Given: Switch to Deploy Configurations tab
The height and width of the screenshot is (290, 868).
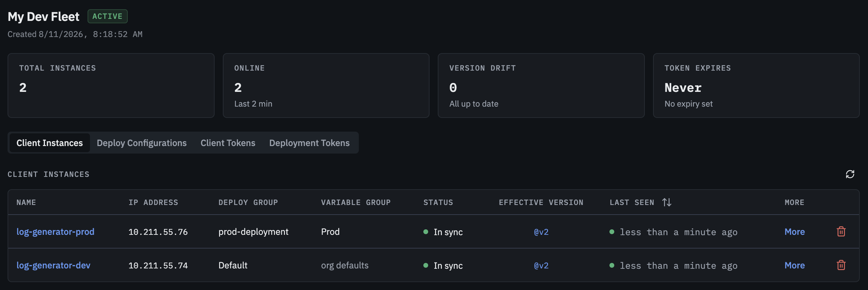Looking at the screenshot, I should pyautogui.click(x=141, y=143).
